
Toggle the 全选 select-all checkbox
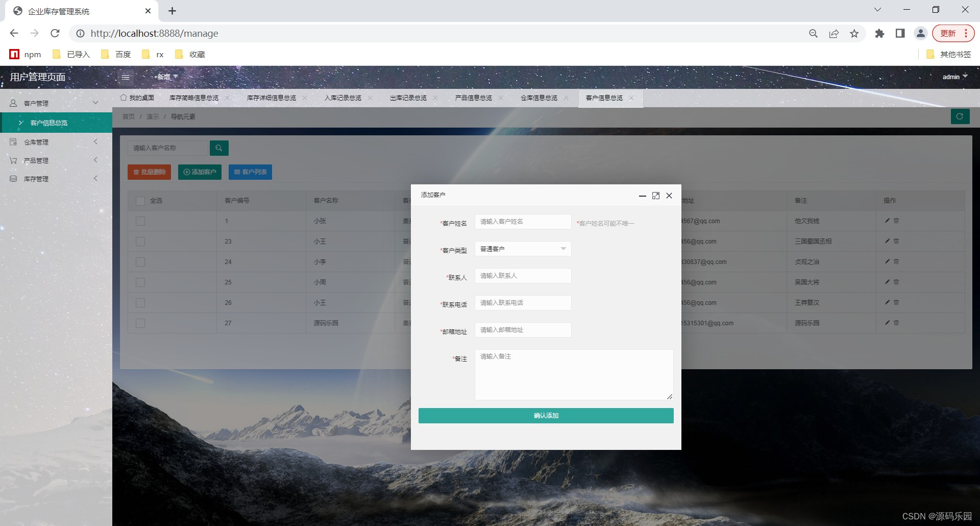pyautogui.click(x=140, y=201)
